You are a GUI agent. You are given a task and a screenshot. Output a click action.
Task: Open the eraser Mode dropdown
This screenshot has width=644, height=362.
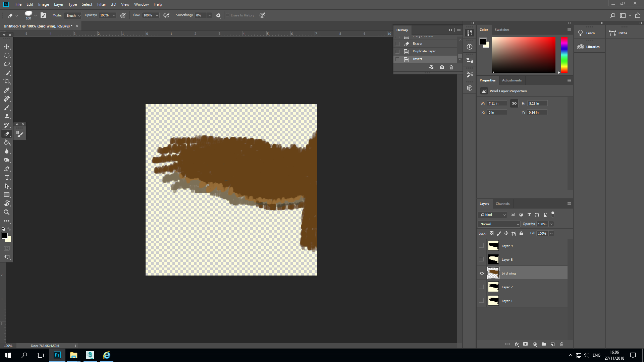point(73,15)
